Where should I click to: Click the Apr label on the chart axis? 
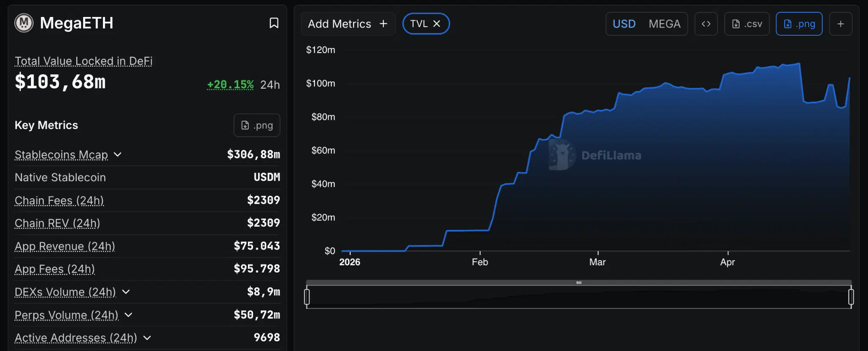point(727,262)
